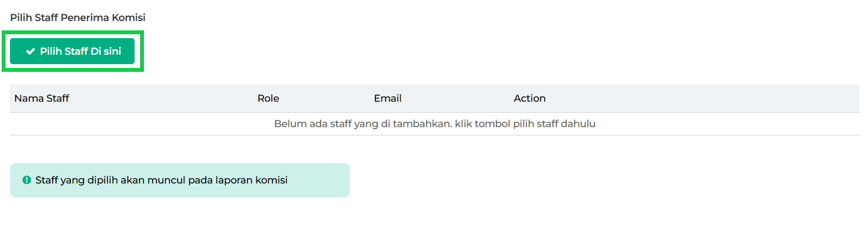Screen dimensions: 868x236
Task: Select the Action column header
Action: pos(530,98)
